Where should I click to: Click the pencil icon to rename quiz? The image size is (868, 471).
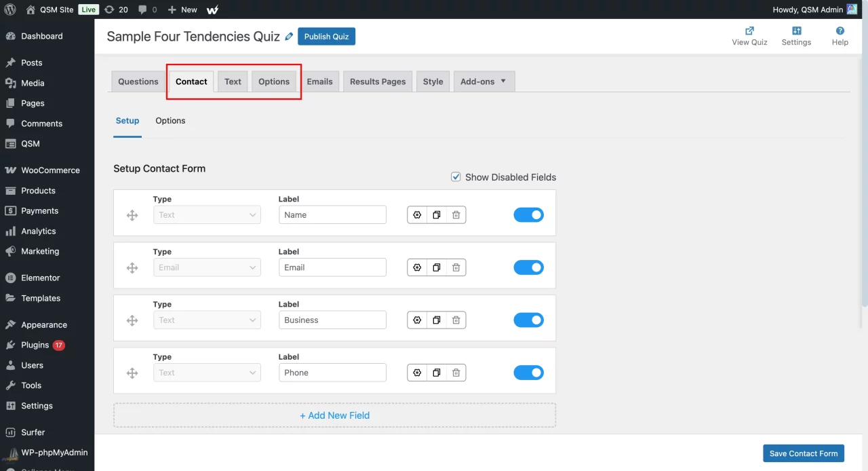(290, 37)
